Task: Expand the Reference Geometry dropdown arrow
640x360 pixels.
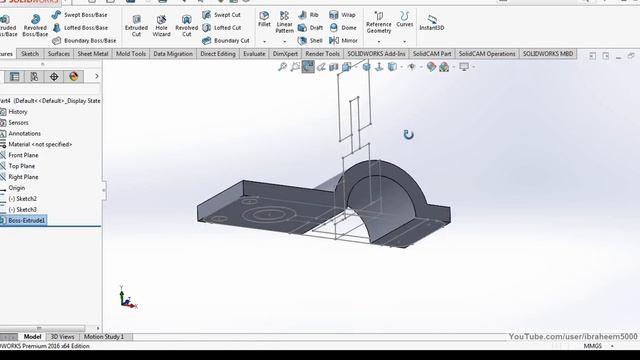Action: [379, 42]
